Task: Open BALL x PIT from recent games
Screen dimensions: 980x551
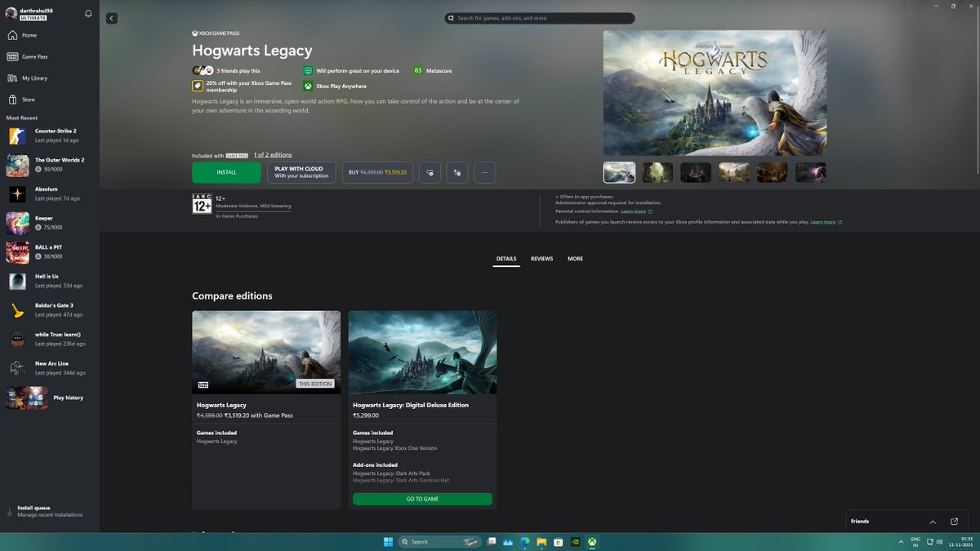Action: pyautogui.click(x=50, y=252)
